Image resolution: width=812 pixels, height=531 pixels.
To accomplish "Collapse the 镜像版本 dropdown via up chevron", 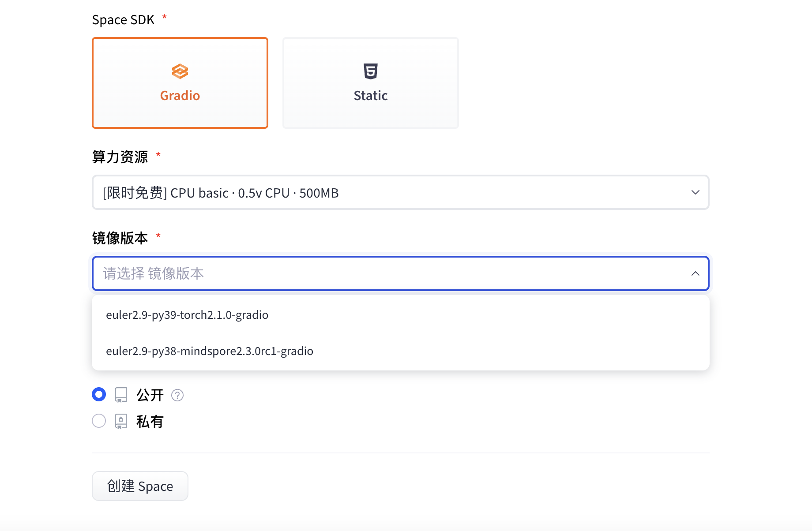I will [695, 273].
